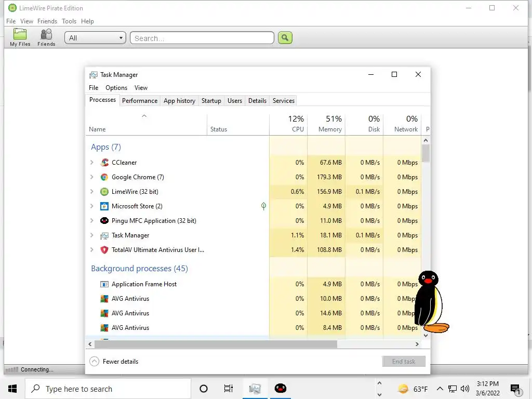Click Task Manager taskbar icon
Screen dimensions: 532x399
(x=255, y=389)
